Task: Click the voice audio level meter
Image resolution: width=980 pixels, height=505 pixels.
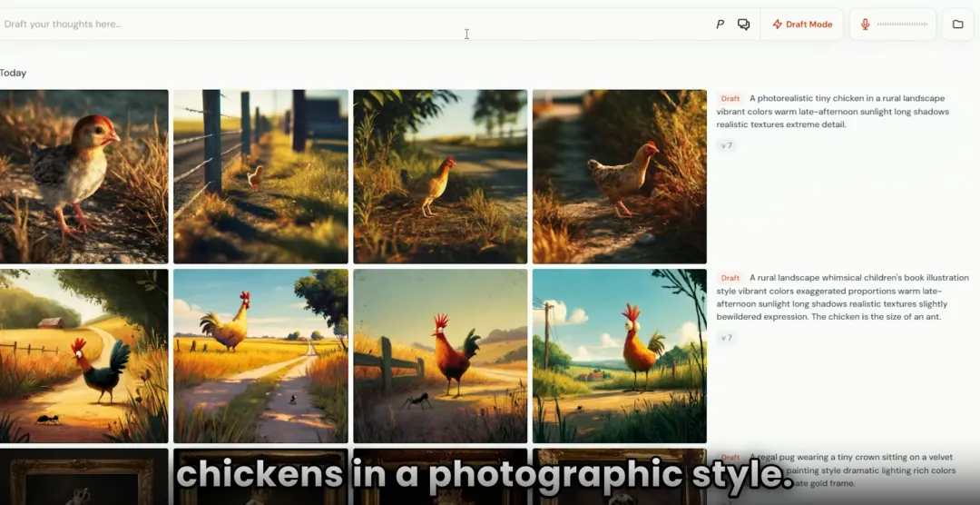Action: [902, 25]
